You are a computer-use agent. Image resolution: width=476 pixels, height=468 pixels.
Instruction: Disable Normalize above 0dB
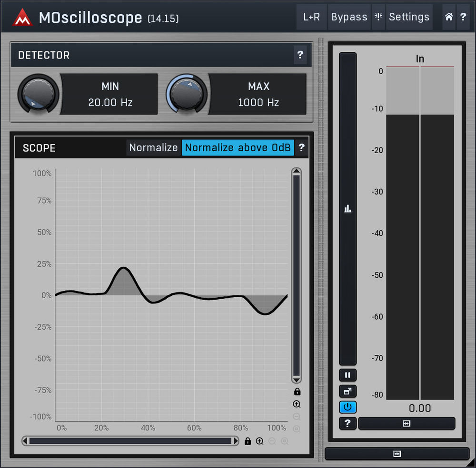tap(238, 147)
